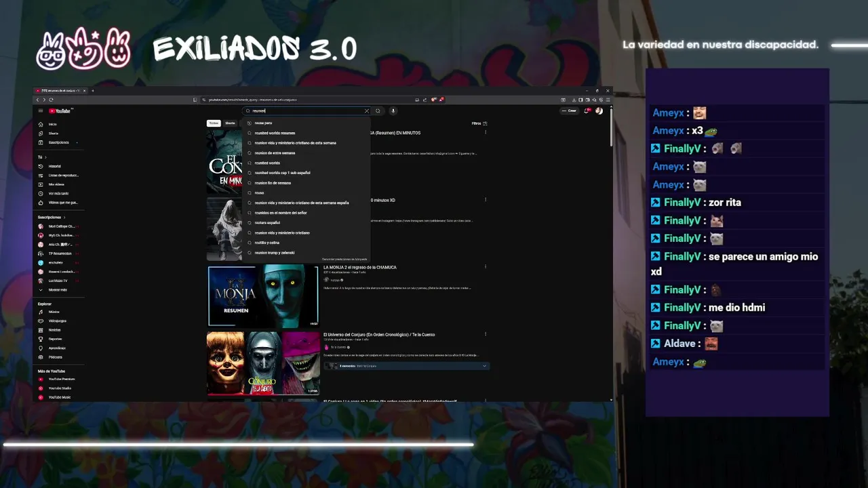Open Listas de reproducción
This screenshot has width=868, height=488.
click(x=58, y=176)
